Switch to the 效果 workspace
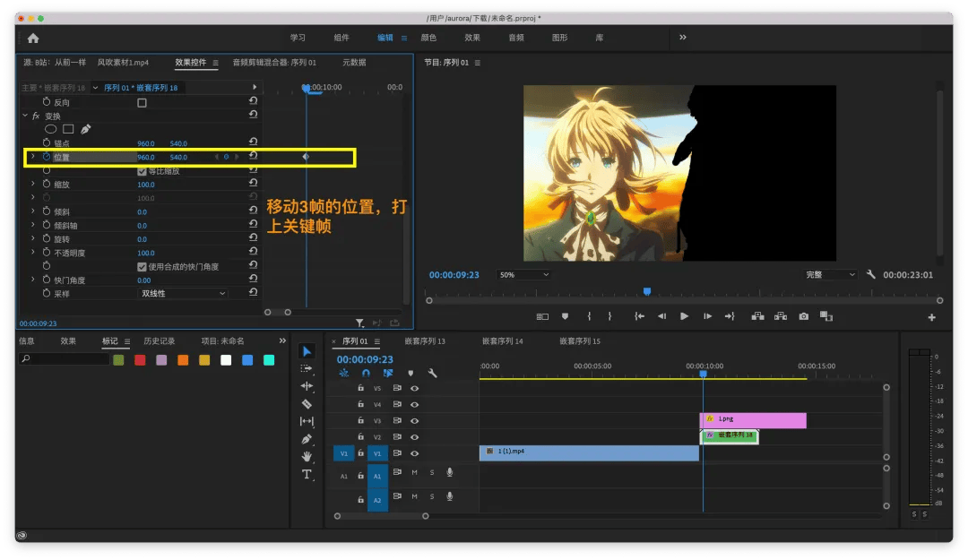This screenshot has width=968, height=560. (472, 38)
